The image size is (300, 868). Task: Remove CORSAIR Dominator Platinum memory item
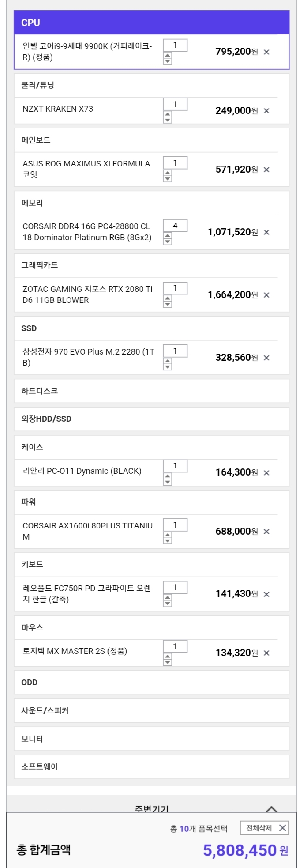(x=266, y=232)
